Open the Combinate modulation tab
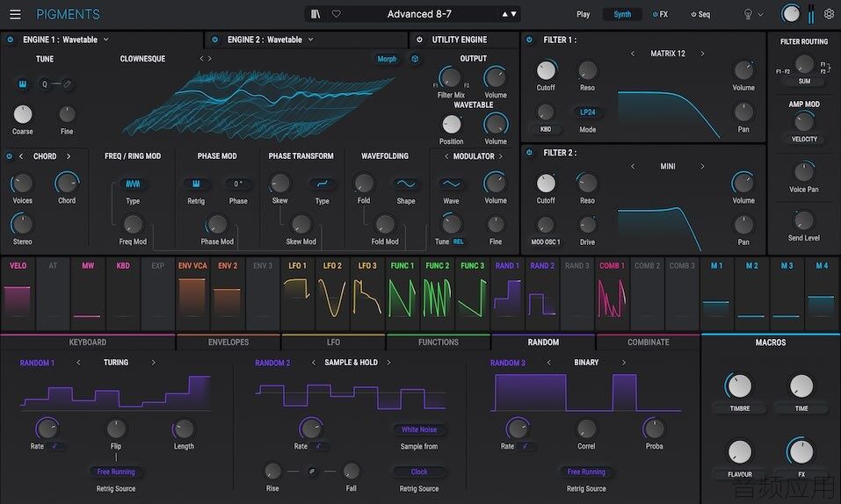Screen dimensions: 841x504 click(648, 342)
